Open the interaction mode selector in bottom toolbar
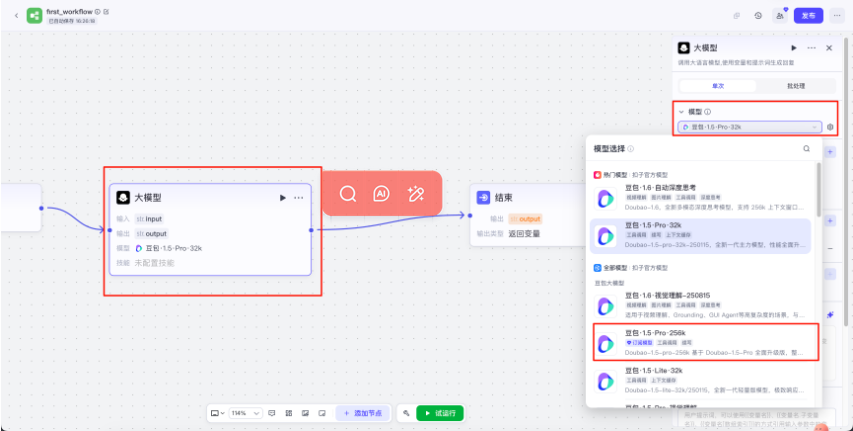 click(218, 414)
